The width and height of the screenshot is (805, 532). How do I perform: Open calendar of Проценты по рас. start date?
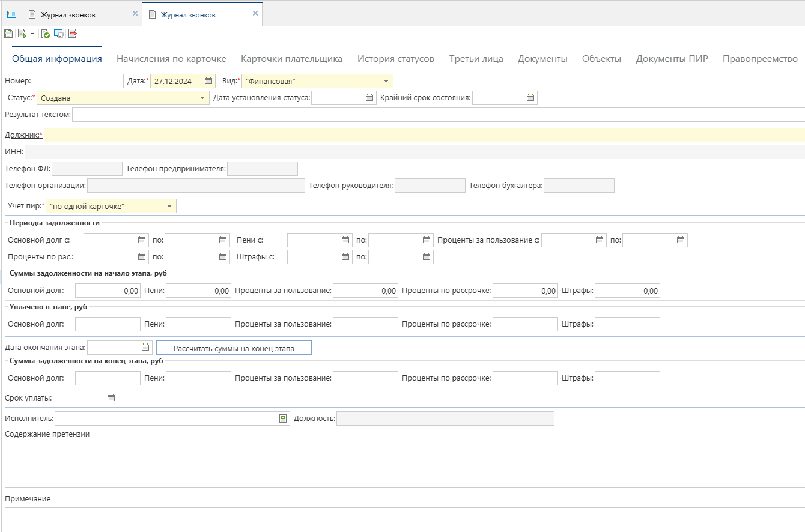point(142,257)
